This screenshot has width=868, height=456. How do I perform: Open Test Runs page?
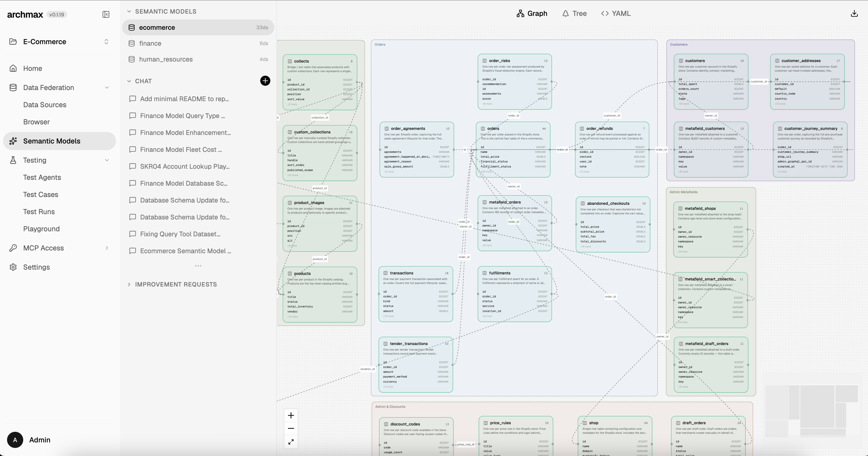[x=39, y=212]
